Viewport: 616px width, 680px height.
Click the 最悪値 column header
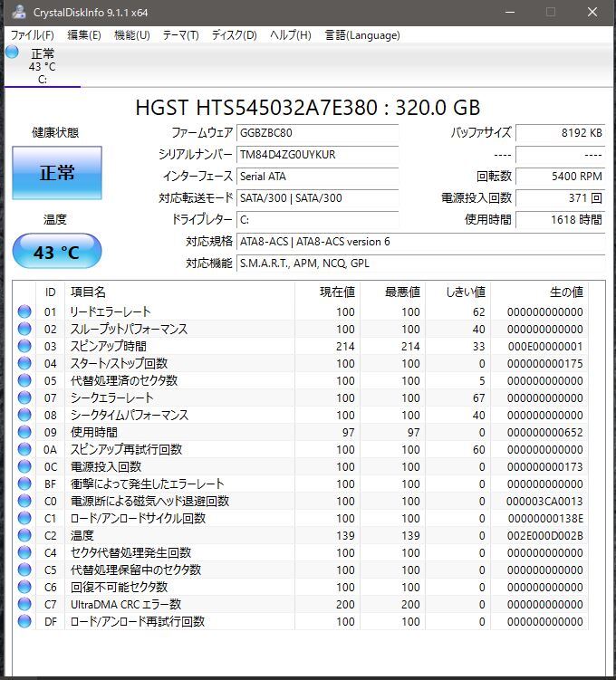[x=392, y=292]
